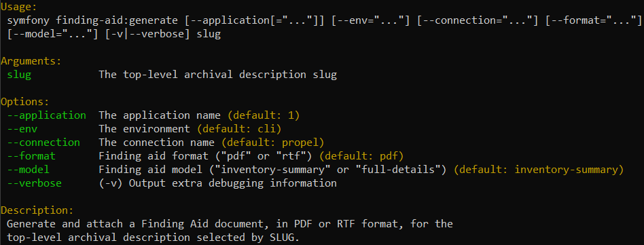Click the 'Usage:' heading text
This screenshot has width=644, height=245.
click(x=18, y=7)
